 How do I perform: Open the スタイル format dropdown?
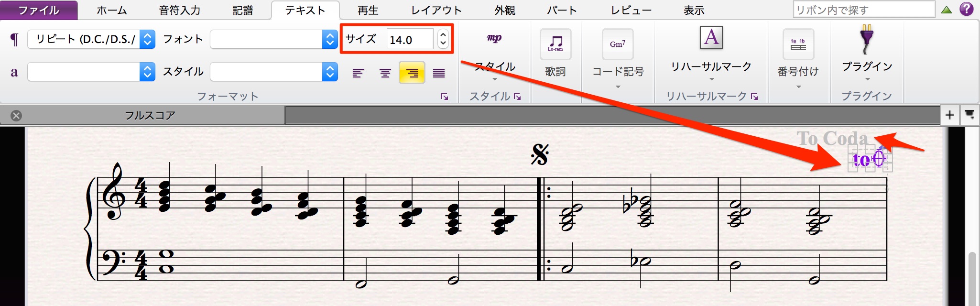tap(274, 72)
